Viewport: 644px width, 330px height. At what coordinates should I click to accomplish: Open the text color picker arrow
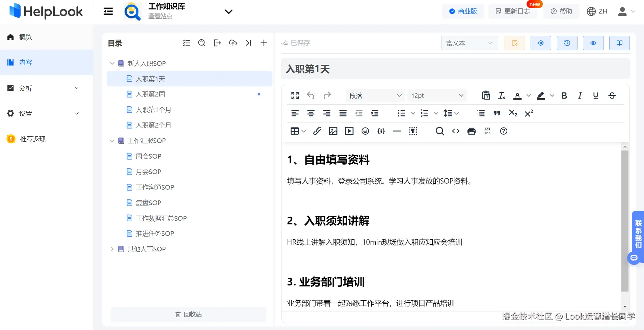(529, 95)
